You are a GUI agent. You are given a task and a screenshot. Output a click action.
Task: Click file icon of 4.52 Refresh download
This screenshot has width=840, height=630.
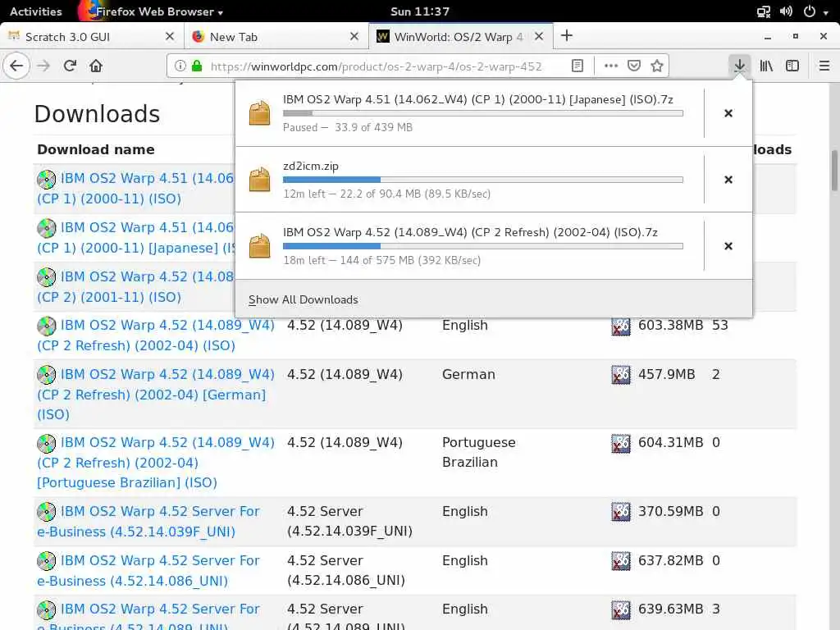pos(260,246)
